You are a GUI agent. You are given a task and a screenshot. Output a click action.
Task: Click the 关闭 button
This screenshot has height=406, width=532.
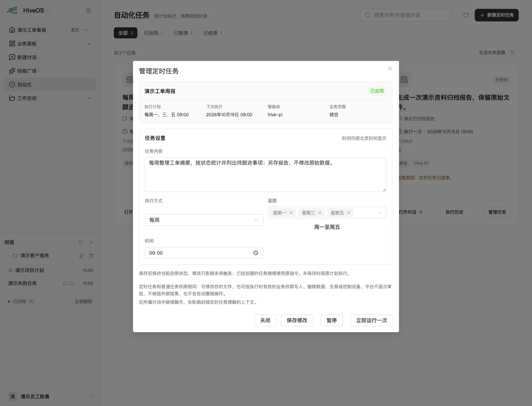(265, 320)
